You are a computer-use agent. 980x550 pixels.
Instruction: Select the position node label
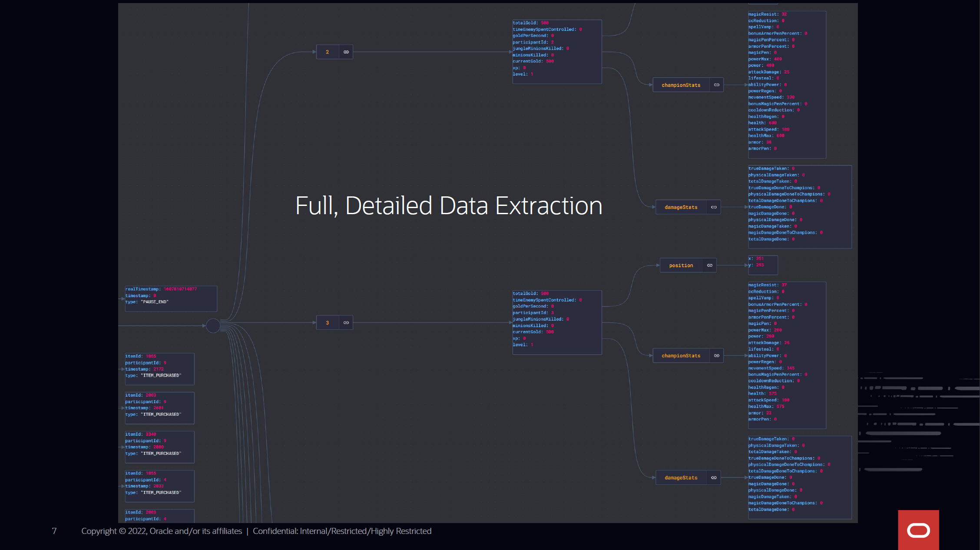pos(681,265)
